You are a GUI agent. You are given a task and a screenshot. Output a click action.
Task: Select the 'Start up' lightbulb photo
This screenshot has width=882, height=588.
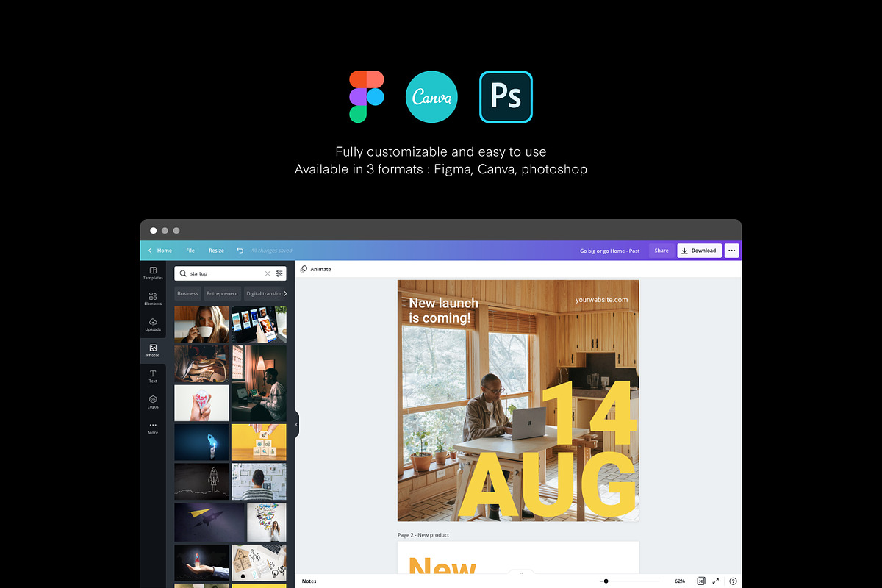coord(201,404)
